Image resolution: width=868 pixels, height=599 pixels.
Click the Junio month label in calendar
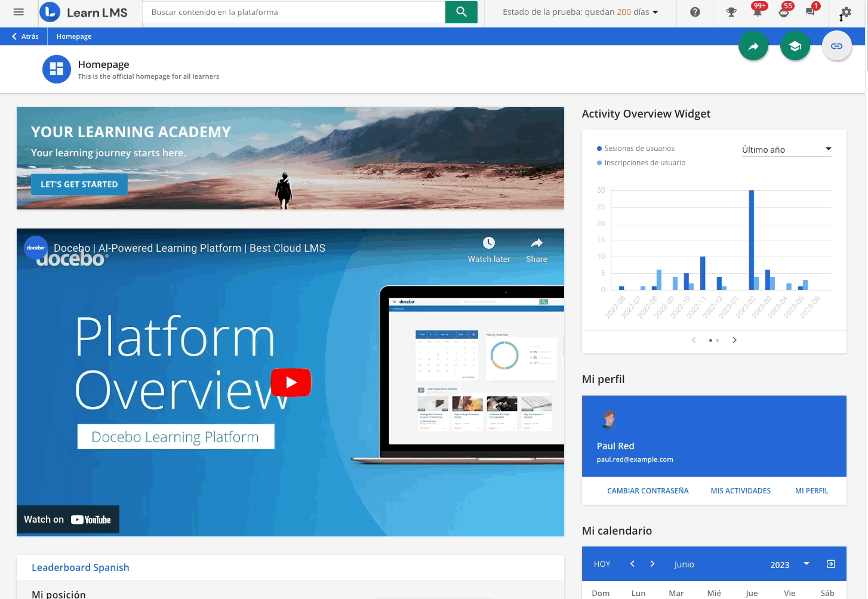[x=684, y=564]
